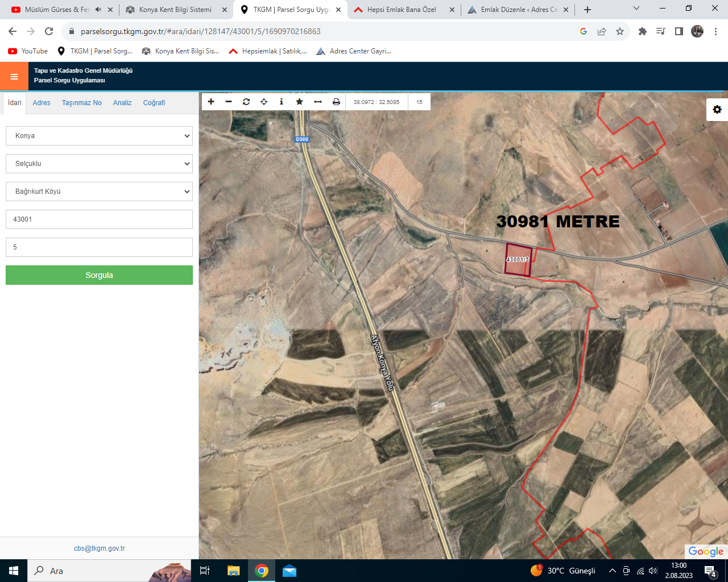Viewport: 728px width, 582px height.
Task: Show hidden system tray icons
Action: (613, 571)
